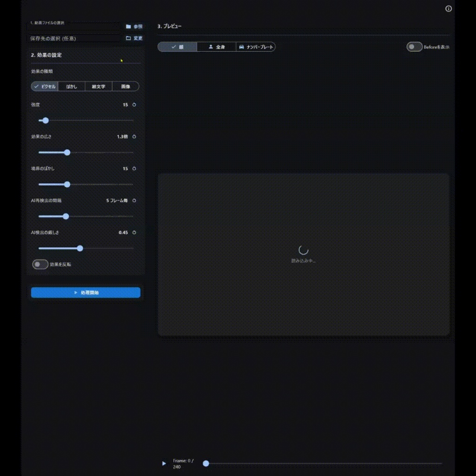Click the 1.3倍 effect width value
Viewport: 476px width, 476px height.
(x=122, y=137)
